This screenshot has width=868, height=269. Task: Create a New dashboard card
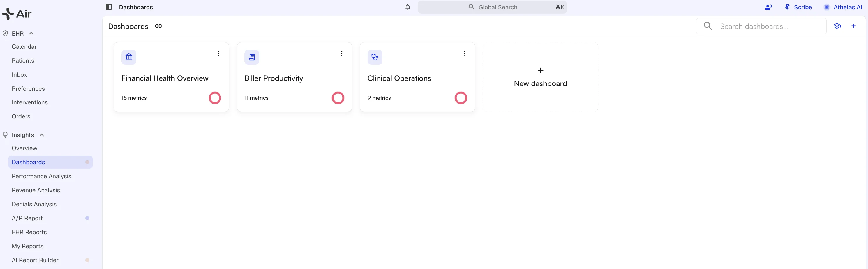click(x=541, y=77)
